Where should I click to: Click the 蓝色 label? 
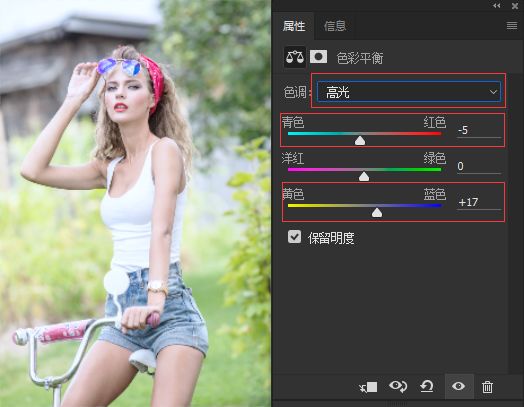[x=435, y=194]
